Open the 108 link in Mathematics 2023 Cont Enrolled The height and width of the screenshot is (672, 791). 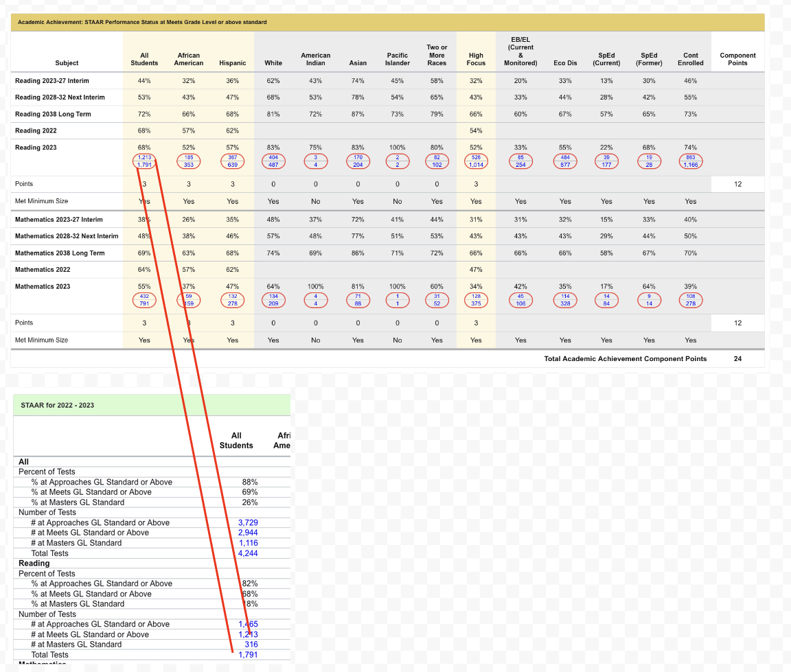pyautogui.click(x=691, y=297)
